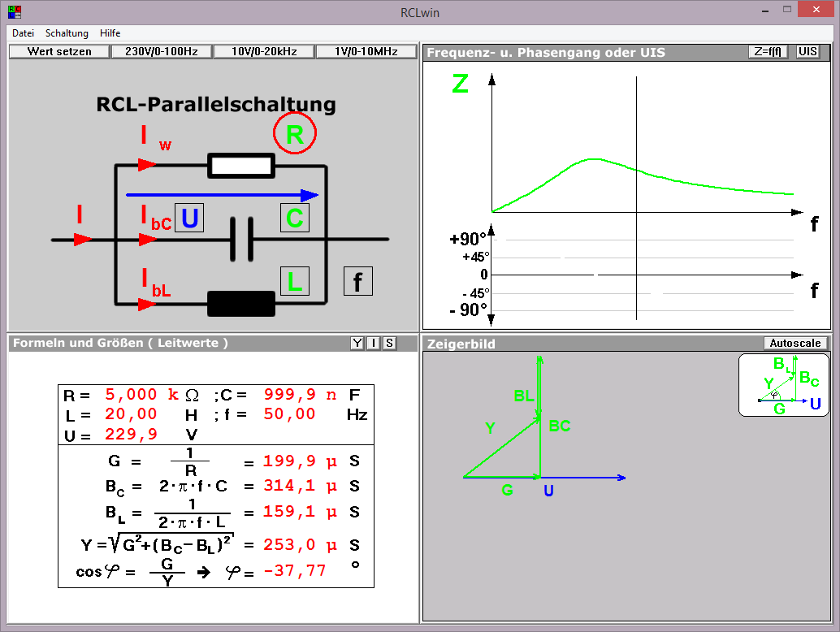840x632 pixels.
Task: Click the f frequency box in circuit
Action: (357, 281)
